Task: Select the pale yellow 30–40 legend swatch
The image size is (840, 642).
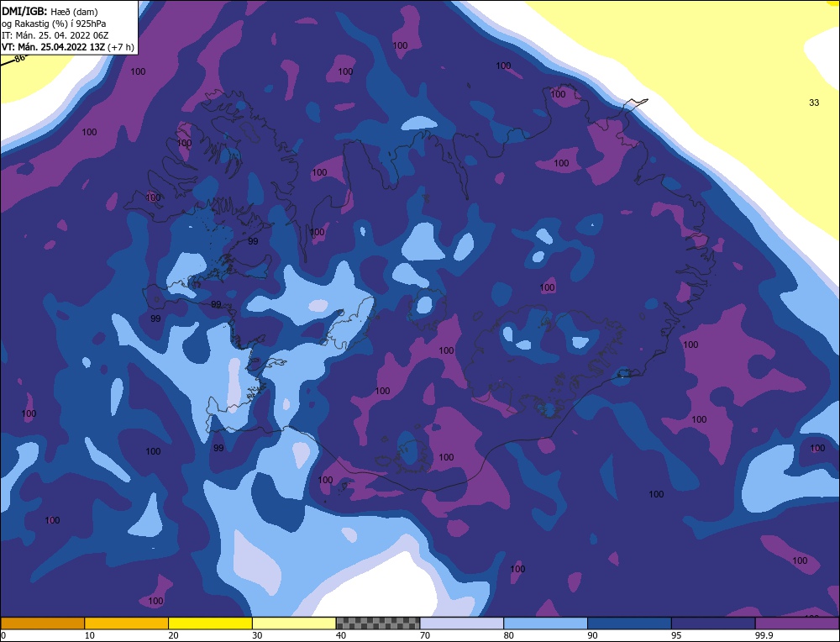Action: [294, 624]
